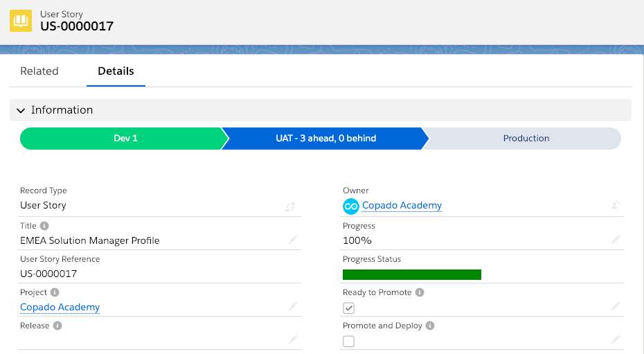Click the change owner icon
The image size is (644, 354).
(x=615, y=205)
